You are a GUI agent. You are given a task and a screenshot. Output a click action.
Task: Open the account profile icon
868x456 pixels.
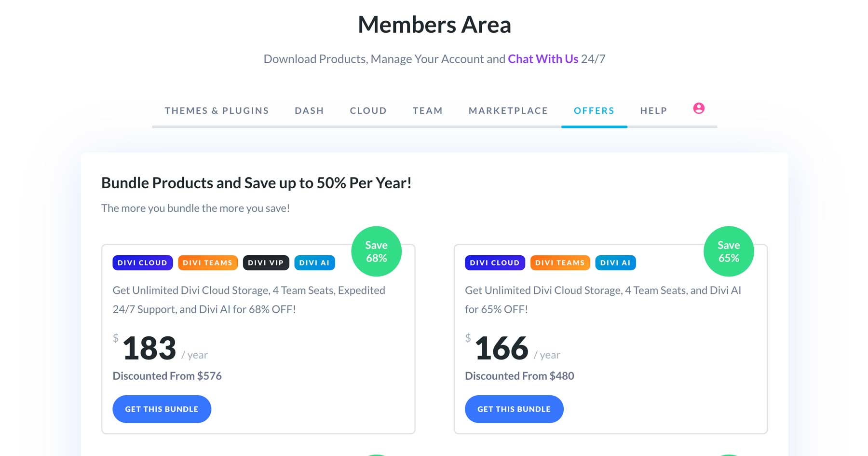[698, 109]
